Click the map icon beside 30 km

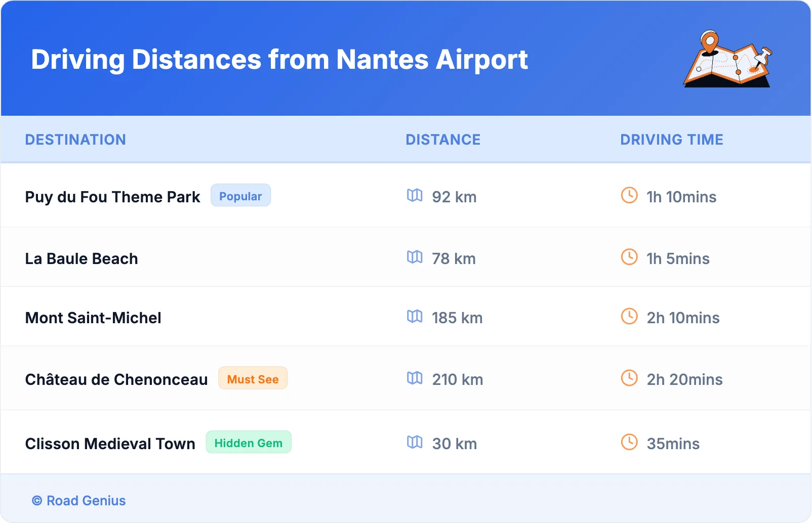(x=415, y=442)
